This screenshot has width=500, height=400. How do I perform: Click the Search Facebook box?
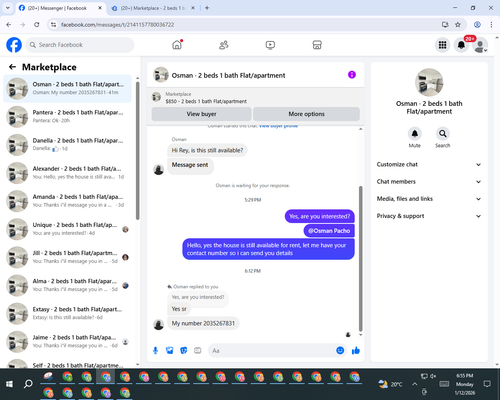tap(80, 45)
